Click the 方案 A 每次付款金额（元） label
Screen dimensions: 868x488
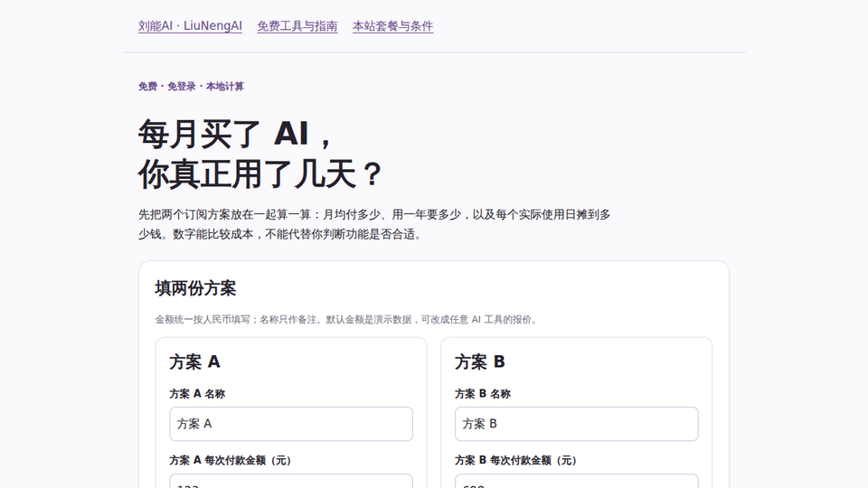pyautogui.click(x=231, y=460)
